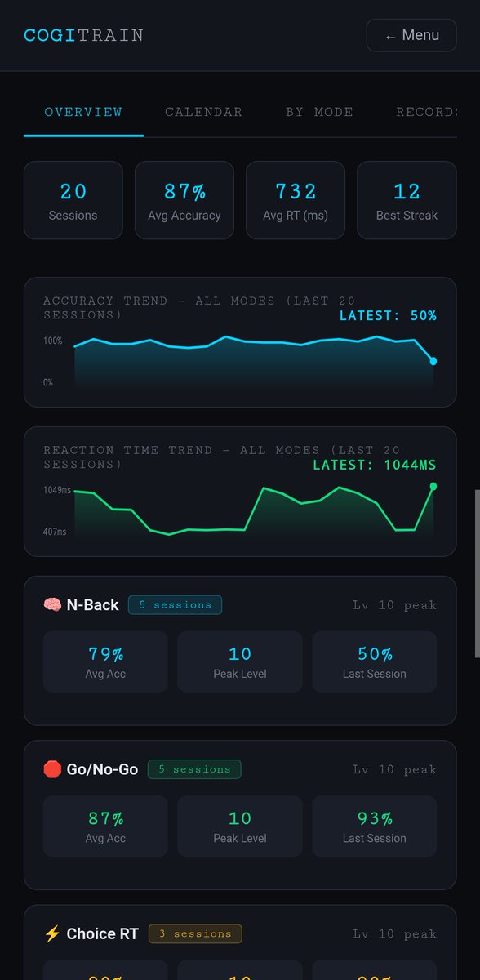Switch to the Calendar tab
Image resolution: width=480 pixels, height=980 pixels.
click(203, 112)
